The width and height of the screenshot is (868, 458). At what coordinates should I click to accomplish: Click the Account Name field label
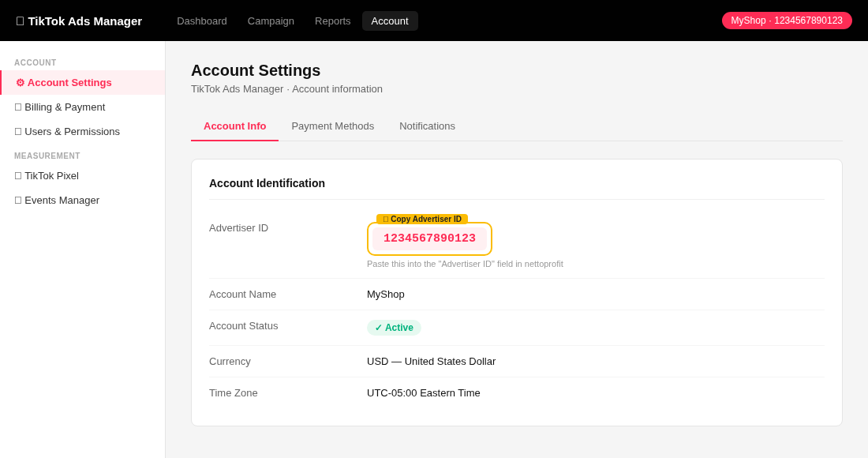242,294
